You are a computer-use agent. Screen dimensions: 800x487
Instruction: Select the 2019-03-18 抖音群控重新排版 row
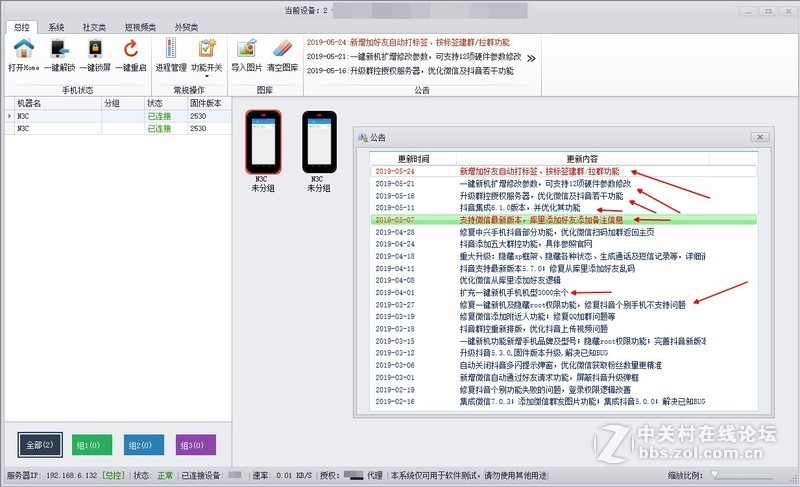tap(563, 329)
